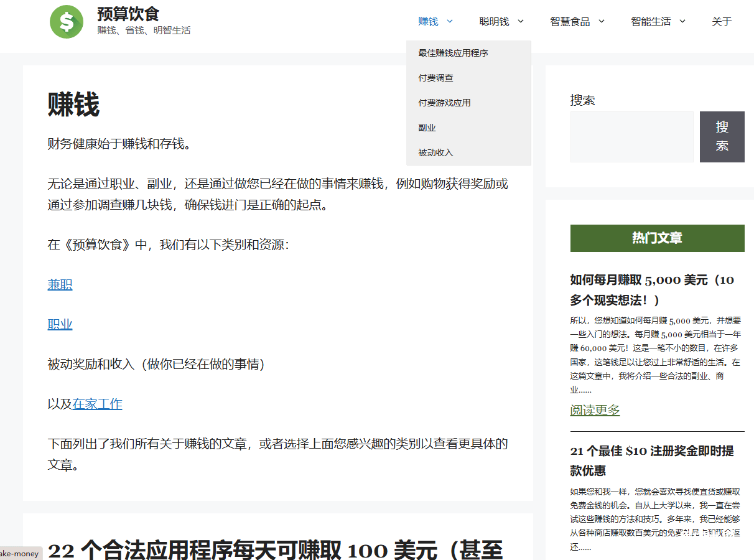Click the 赚钱 page heading
Viewport: 754px width, 560px height.
(73, 104)
